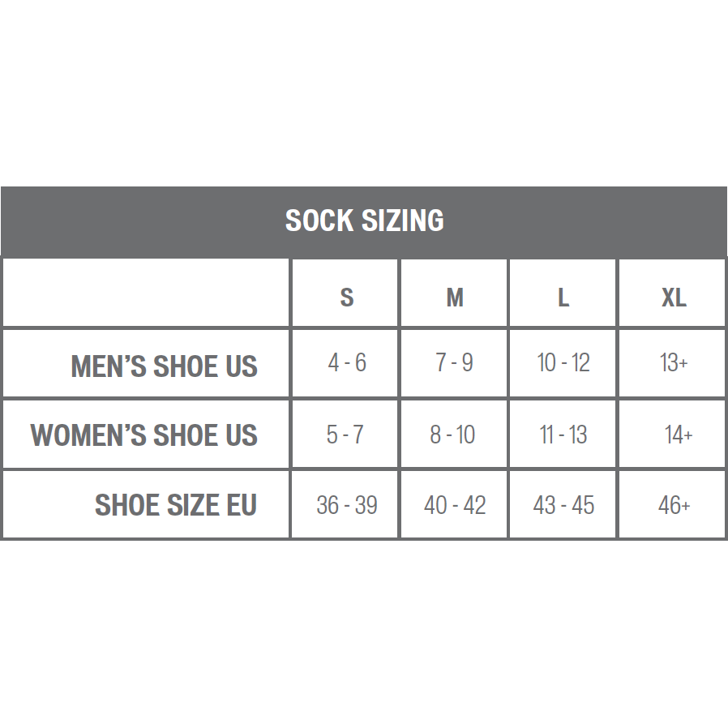Click the women's 5 - 7 cell
728x728 pixels.
345,435
